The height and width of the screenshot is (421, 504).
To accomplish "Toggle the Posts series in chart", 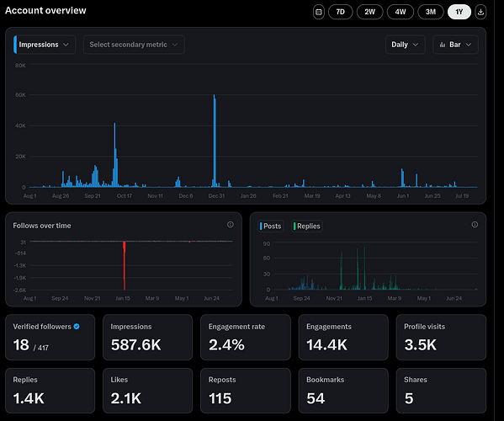I will 271,226.
